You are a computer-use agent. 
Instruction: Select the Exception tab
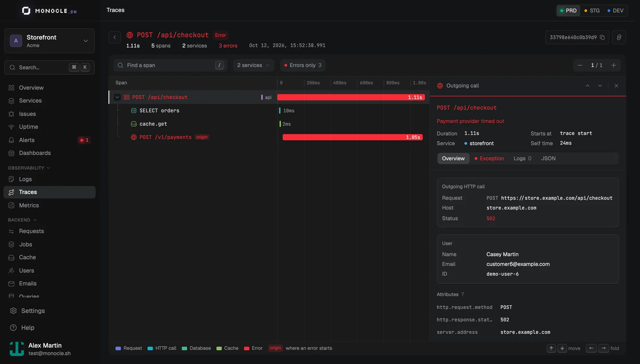(x=489, y=159)
